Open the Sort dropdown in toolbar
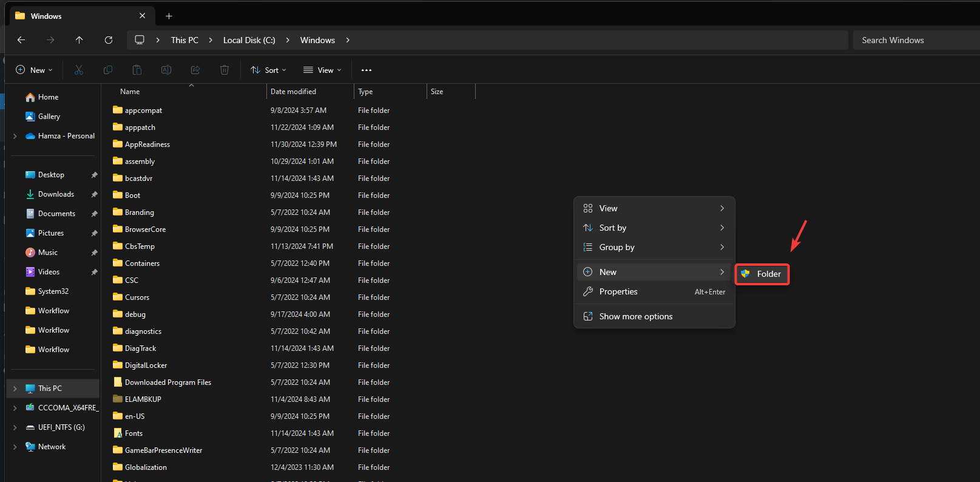This screenshot has height=482, width=980. tap(268, 70)
